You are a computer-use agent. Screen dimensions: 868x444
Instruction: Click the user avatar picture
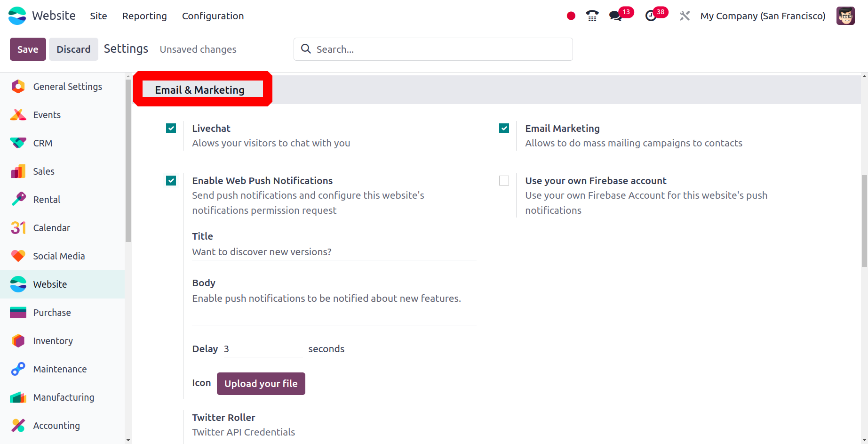click(845, 16)
